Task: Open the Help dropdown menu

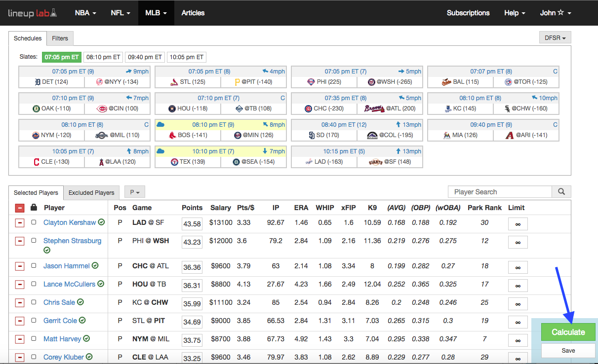Action: click(515, 13)
